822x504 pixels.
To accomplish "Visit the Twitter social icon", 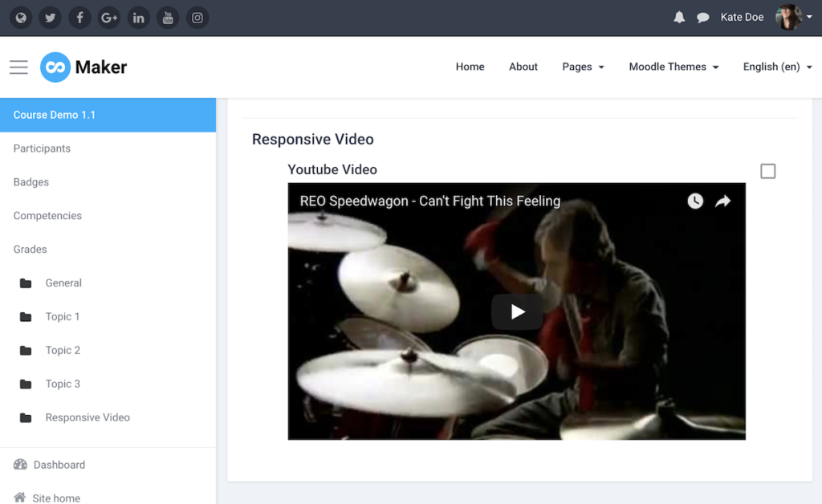I will (x=50, y=17).
